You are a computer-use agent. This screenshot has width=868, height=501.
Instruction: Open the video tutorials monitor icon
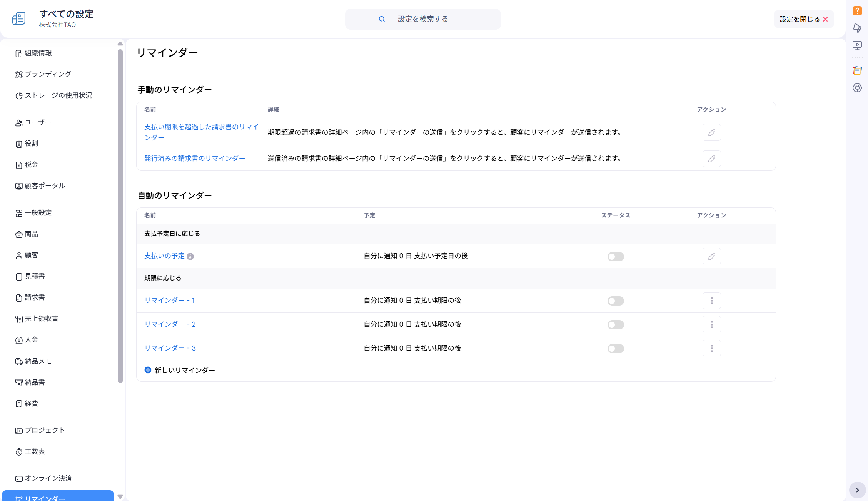(857, 45)
